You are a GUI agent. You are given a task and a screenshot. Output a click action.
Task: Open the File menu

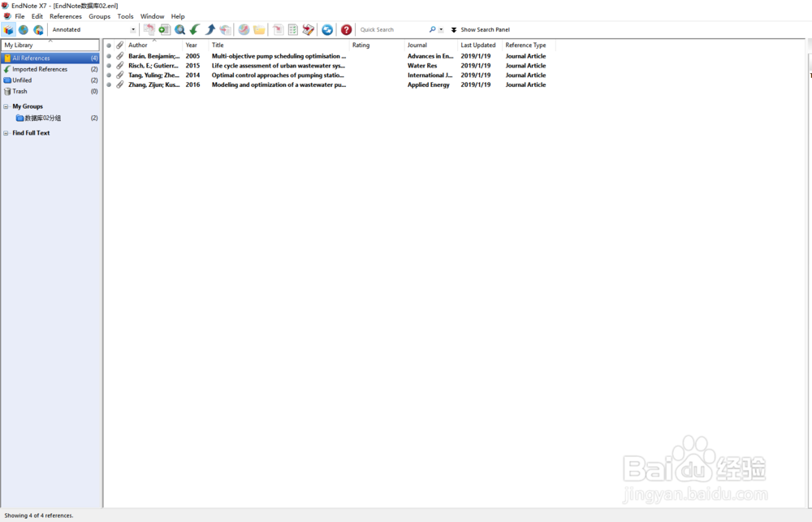(x=19, y=16)
